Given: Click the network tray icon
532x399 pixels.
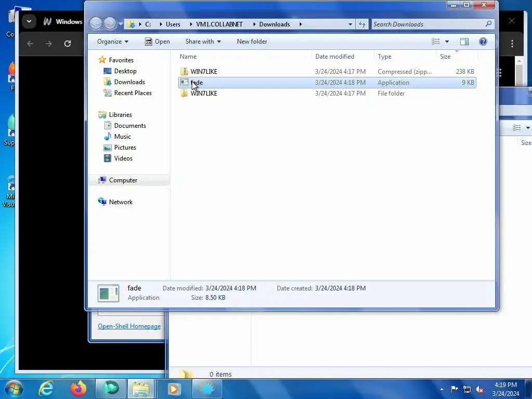Looking at the screenshot, I should [467, 389].
